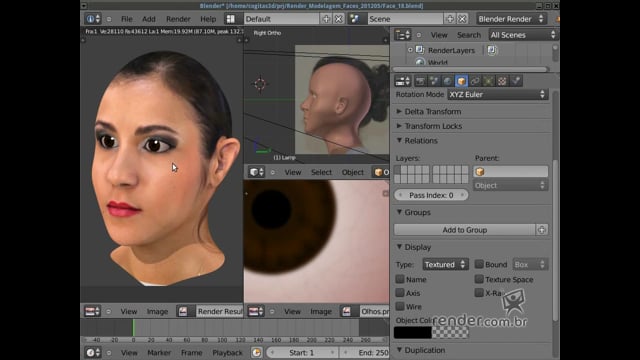Open the 3D View editor type selector
This screenshot has width=640, height=360.
[x=256, y=172]
